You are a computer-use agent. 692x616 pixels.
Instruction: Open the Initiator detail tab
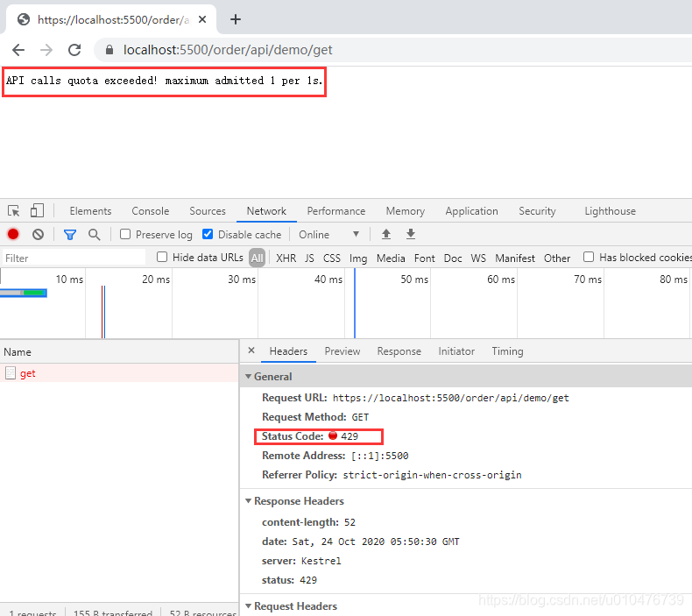coord(456,351)
